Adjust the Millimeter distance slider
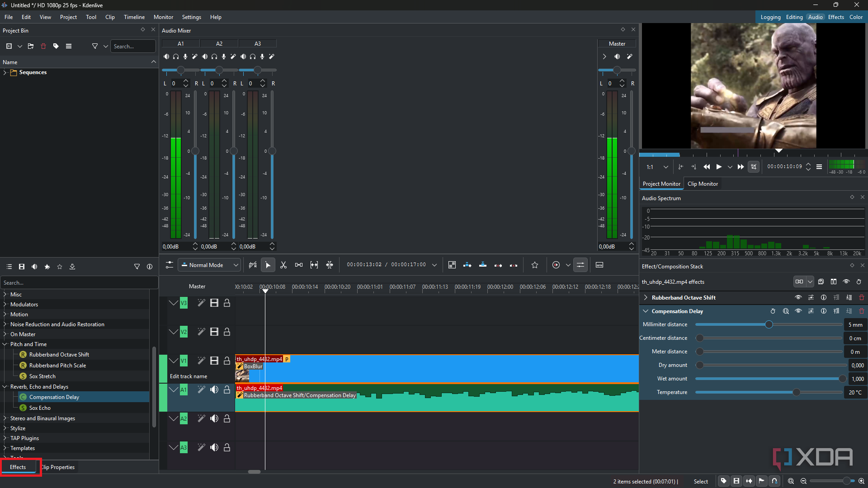868x488 pixels. click(x=769, y=324)
